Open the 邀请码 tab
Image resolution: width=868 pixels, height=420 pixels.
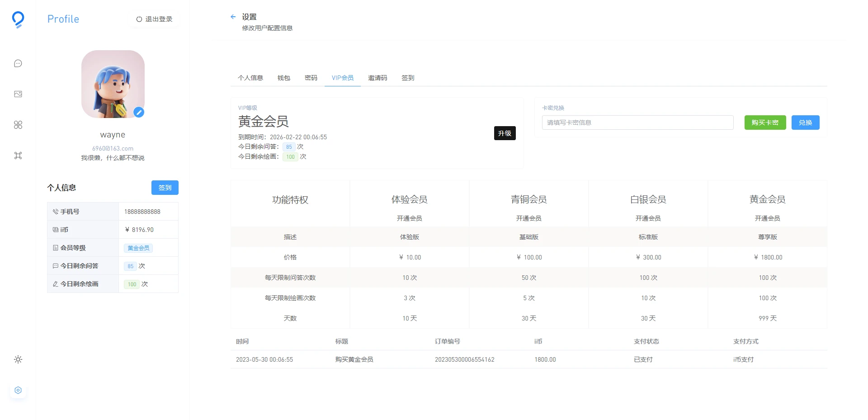coord(377,78)
